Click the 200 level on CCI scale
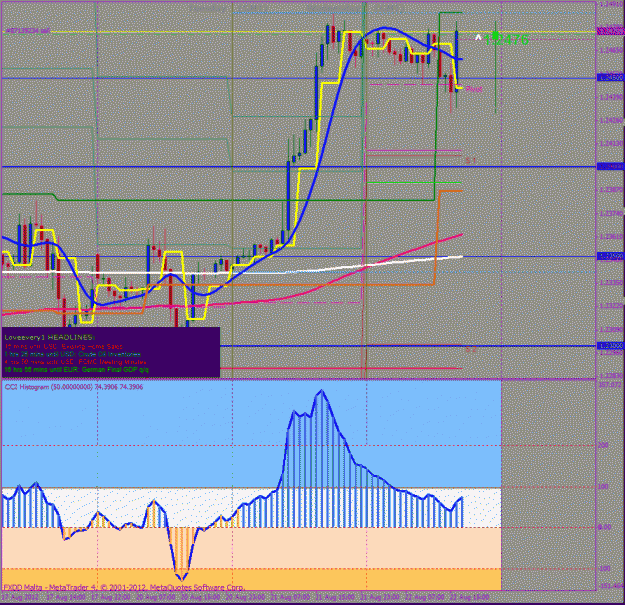 coord(603,445)
